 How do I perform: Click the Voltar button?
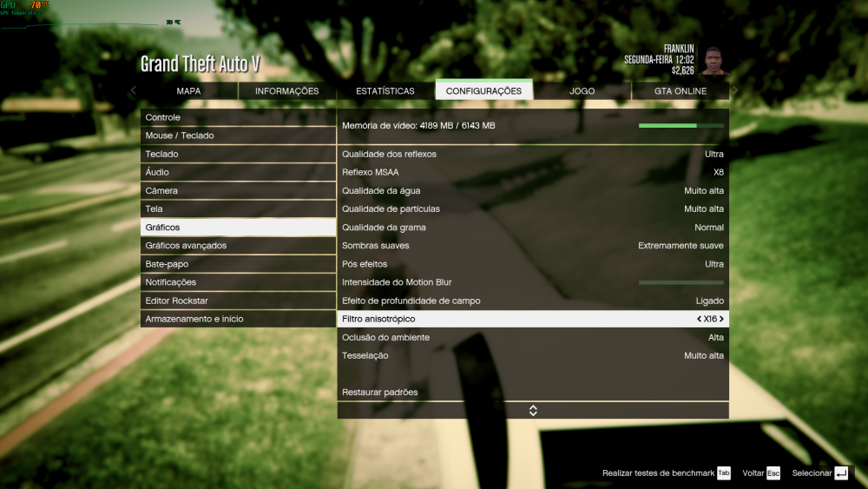(753, 473)
